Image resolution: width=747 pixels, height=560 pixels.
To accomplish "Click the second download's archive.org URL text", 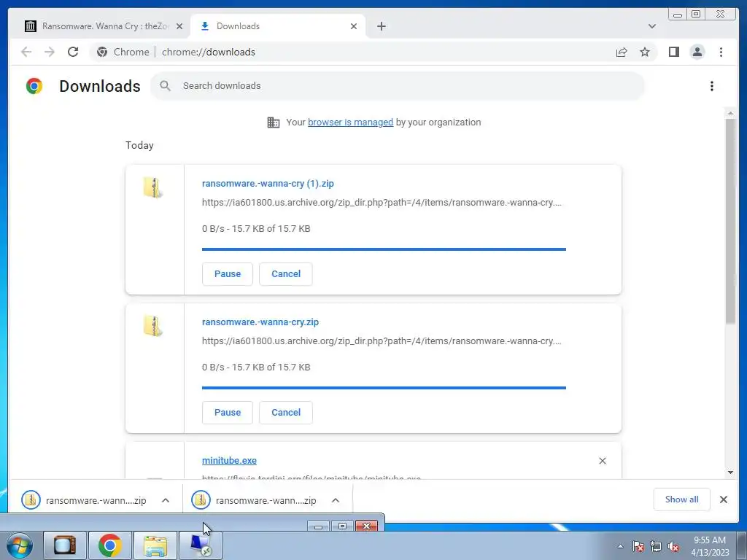I will click(382, 341).
